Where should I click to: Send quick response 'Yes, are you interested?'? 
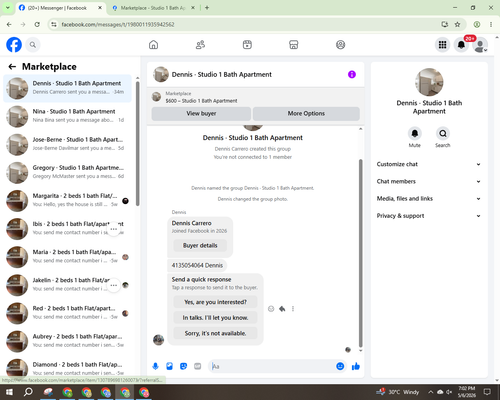(x=215, y=302)
